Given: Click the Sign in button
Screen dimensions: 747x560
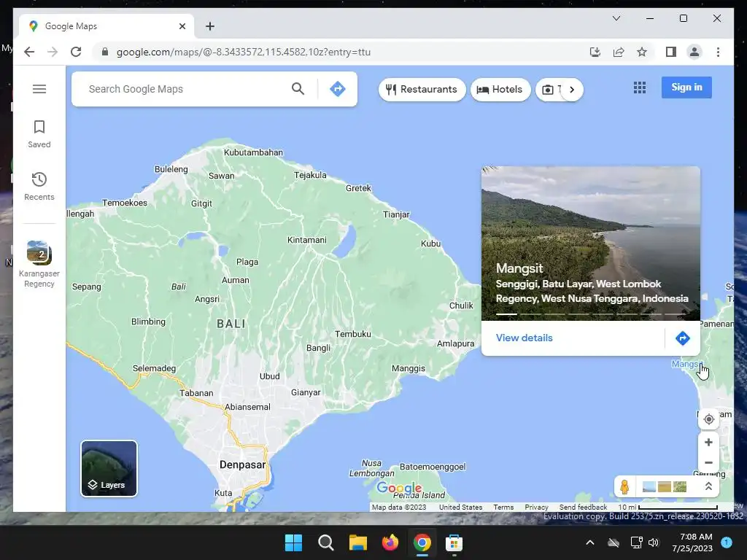Looking at the screenshot, I should pos(686,87).
